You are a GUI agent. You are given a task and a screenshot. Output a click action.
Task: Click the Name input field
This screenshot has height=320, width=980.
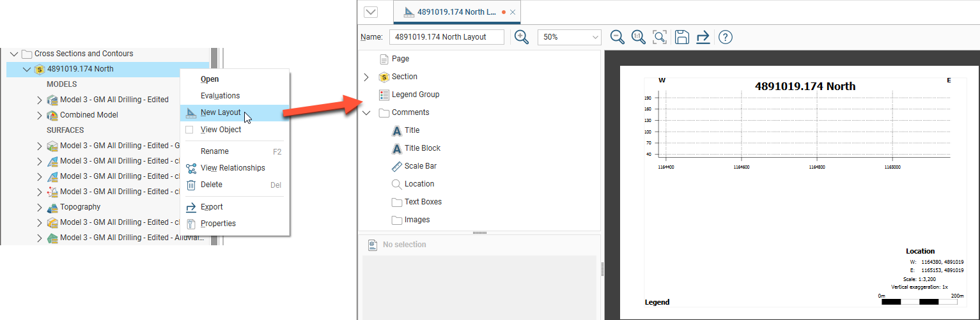coord(446,37)
